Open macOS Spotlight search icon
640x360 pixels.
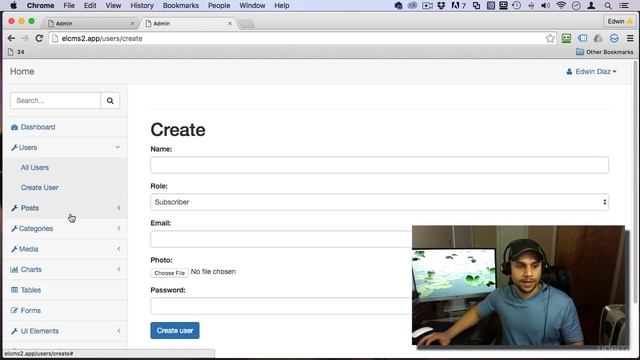pos(608,5)
